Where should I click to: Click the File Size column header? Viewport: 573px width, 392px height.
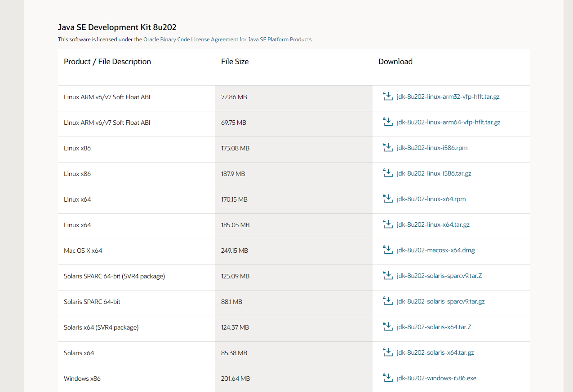(x=235, y=62)
